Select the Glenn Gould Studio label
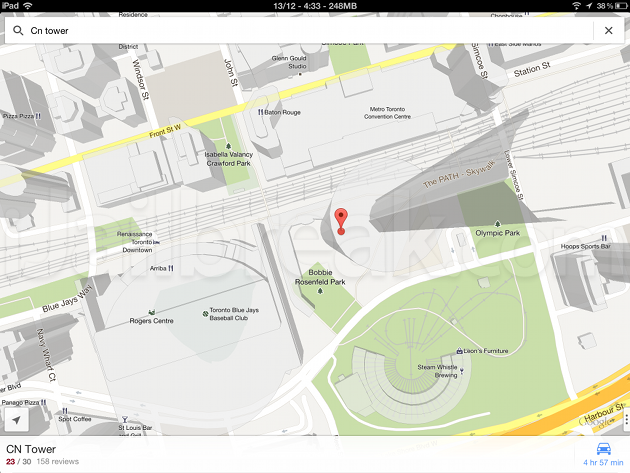 [289, 62]
